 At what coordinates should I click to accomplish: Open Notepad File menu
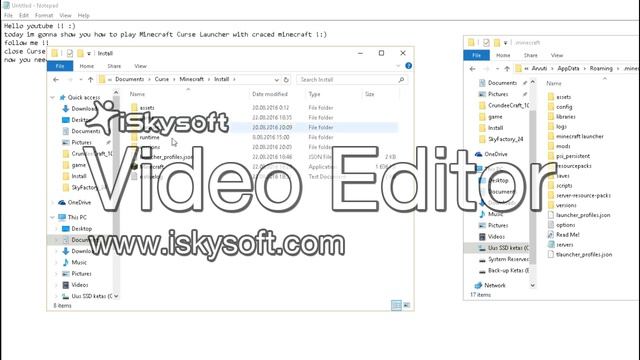point(8,16)
